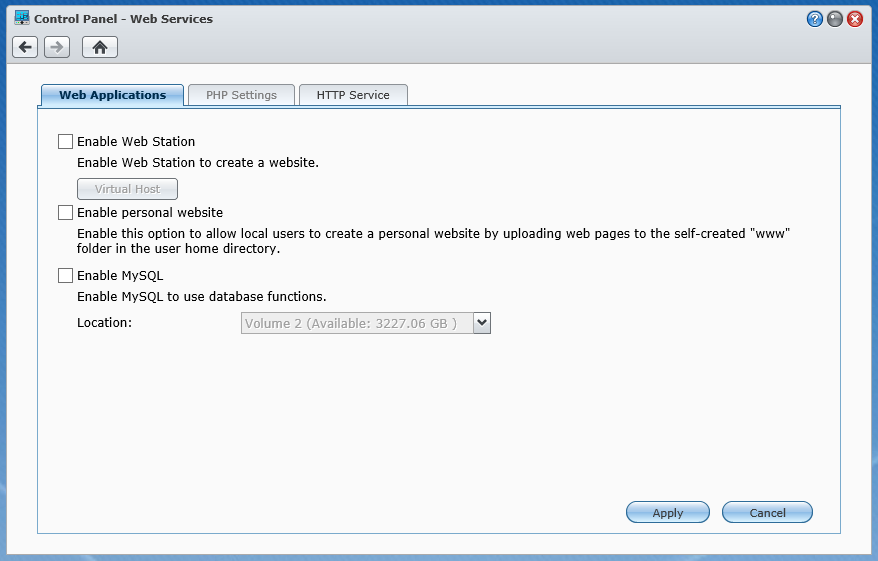Apply the web services settings
This screenshot has width=878, height=561.
click(667, 512)
